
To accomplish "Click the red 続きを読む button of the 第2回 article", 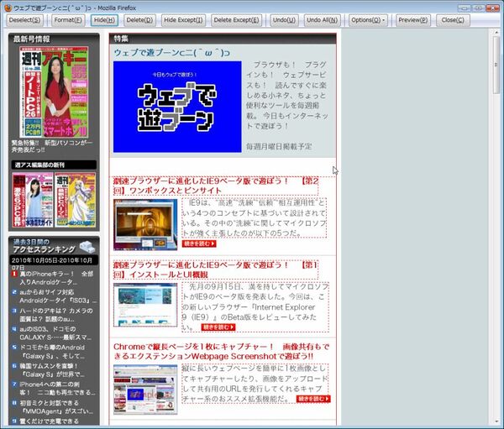I will click(x=199, y=243).
